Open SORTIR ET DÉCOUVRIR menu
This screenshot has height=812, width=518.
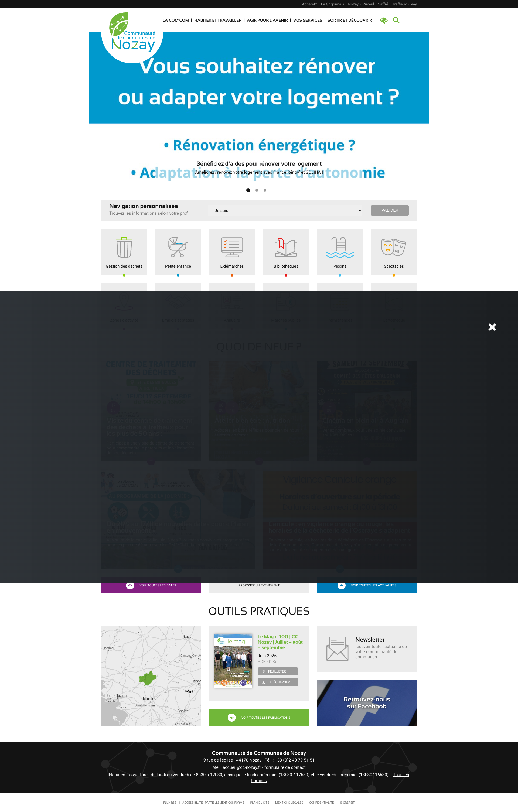350,20
